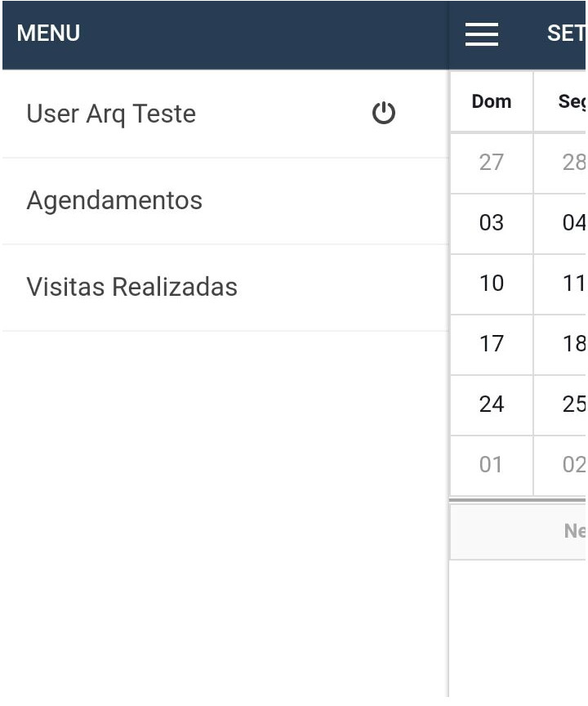Screen dimensions: 588x706
Task: Select greyed day 01 of next month
Action: (x=492, y=465)
